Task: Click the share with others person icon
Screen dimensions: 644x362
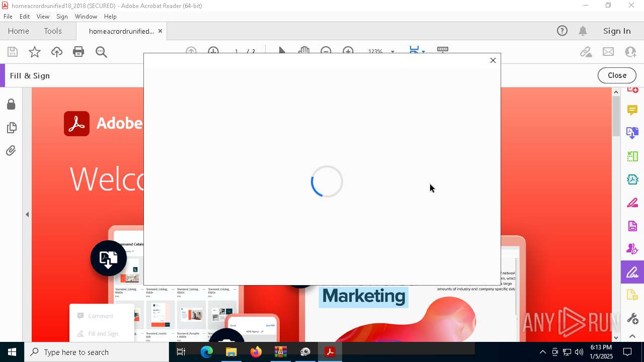Action: (630, 52)
